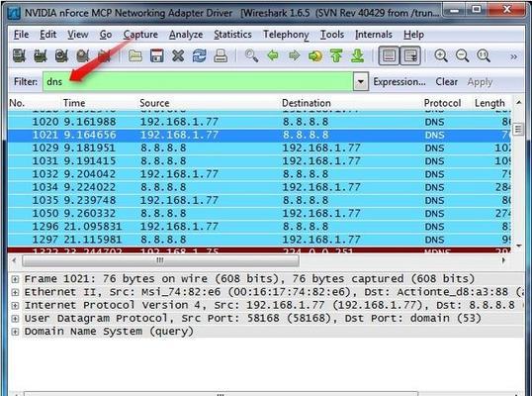Go forward in packet history arrow
Image resolution: width=532 pixels, height=396 pixels.
[x=294, y=55]
